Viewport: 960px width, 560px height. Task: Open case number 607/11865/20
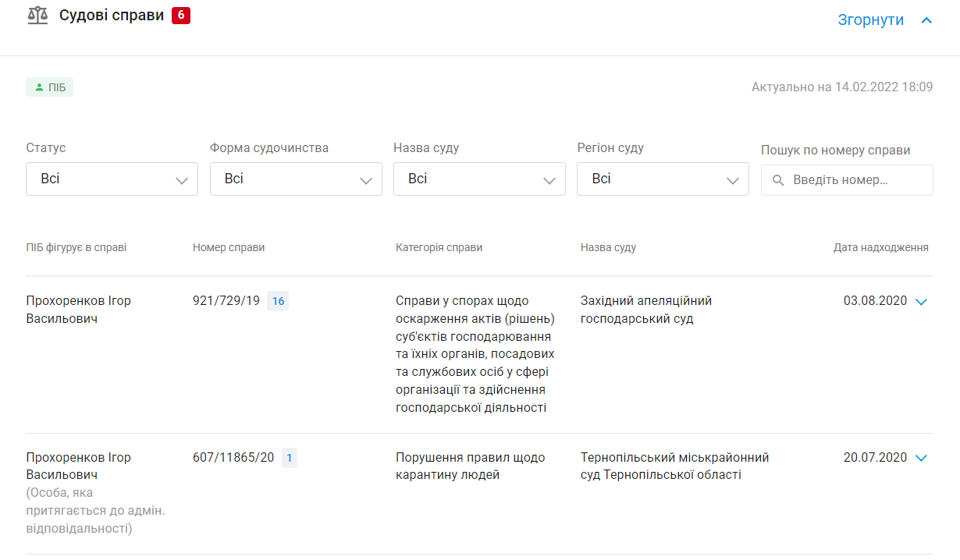[233, 458]
